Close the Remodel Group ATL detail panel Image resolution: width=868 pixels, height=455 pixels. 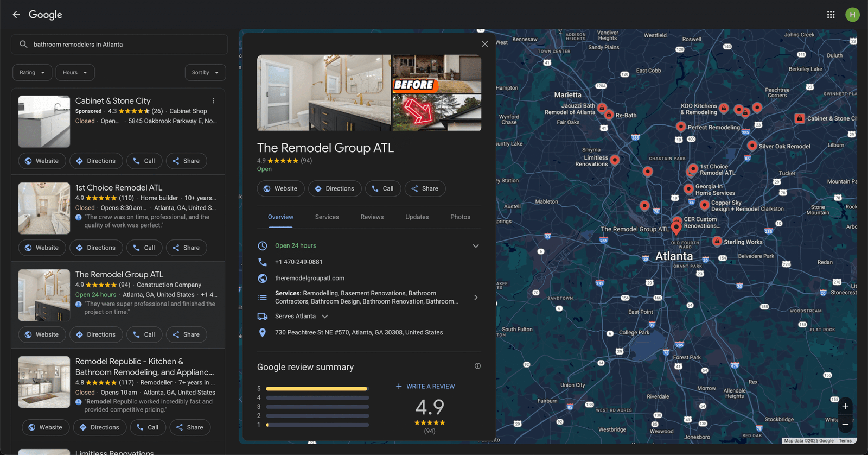click(x=485, y=44)
